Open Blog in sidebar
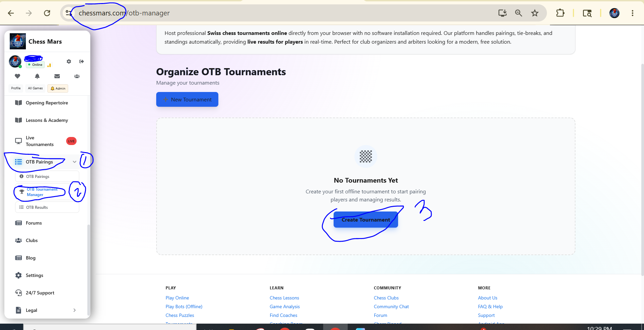 tap(46, 258)
